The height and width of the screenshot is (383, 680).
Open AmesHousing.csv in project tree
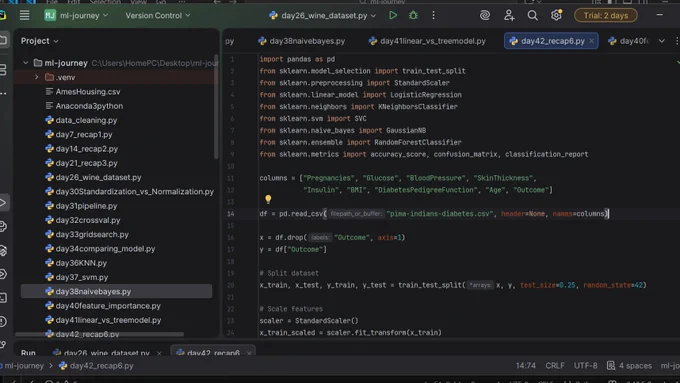click(x=83, y=92)
